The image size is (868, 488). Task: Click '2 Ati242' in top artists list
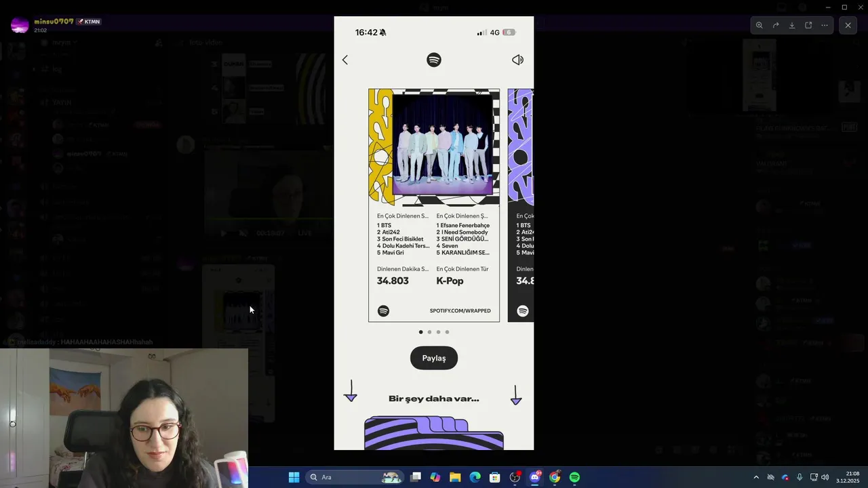pyautogui.click(x=389, y=232)
